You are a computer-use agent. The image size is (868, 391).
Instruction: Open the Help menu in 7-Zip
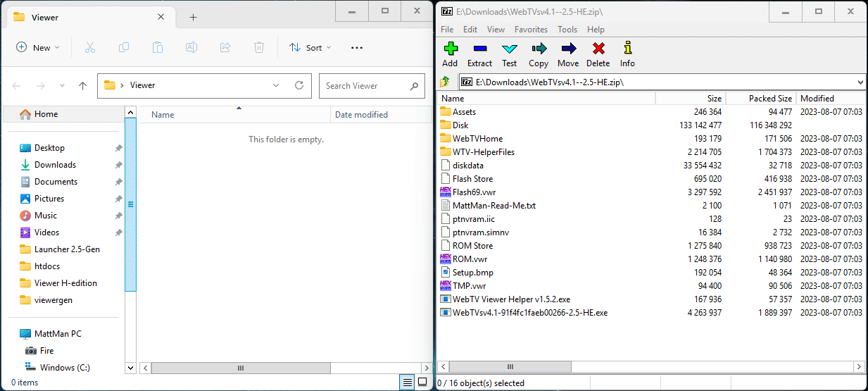(x=596, y=30)
